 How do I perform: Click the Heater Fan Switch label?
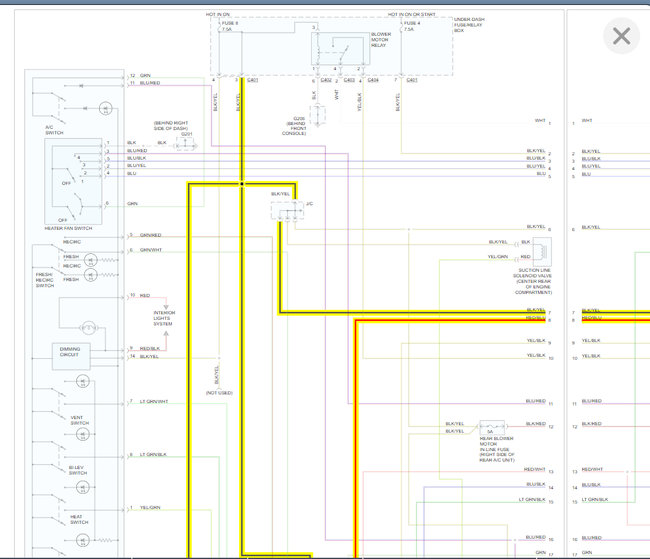point(69,229)
